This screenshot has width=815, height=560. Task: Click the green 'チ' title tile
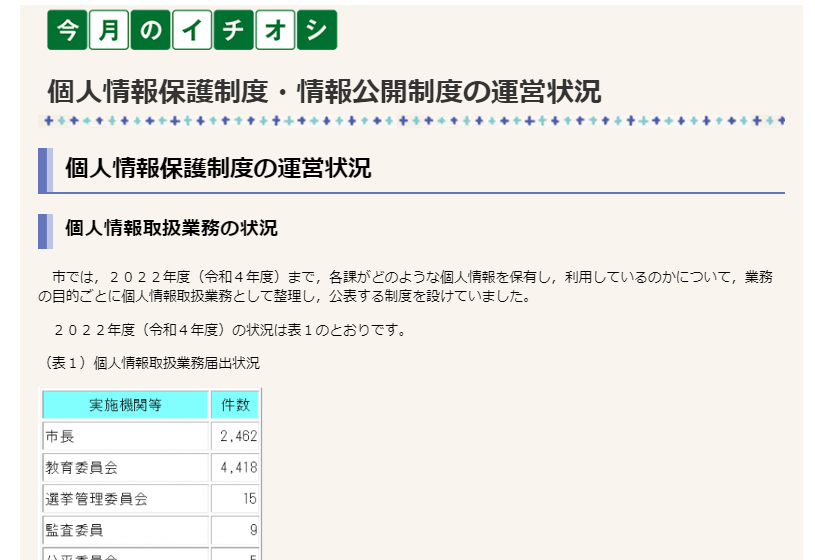coord(233,31)
